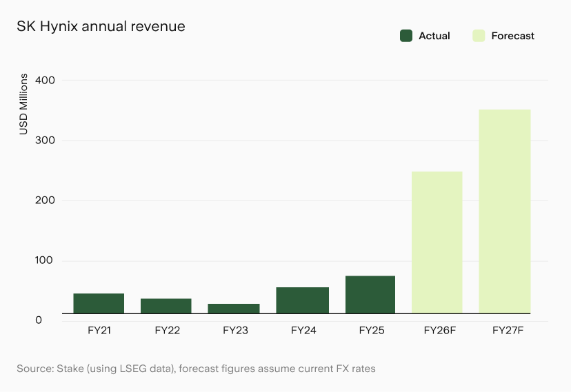This screenshot has height=392, width=571.
Task: Click the FY26F forecast bar
Action: pyautogui.click(x=437, y=243)
